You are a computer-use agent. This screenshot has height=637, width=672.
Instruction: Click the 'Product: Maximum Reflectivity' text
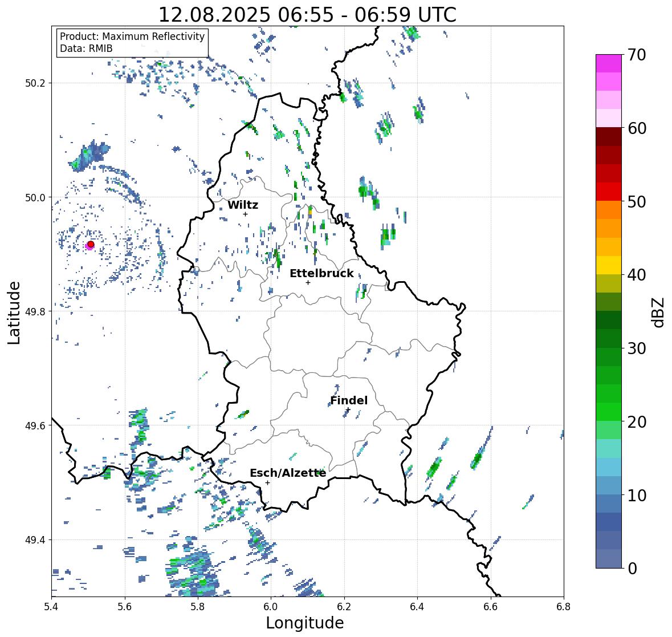(132, 36)
